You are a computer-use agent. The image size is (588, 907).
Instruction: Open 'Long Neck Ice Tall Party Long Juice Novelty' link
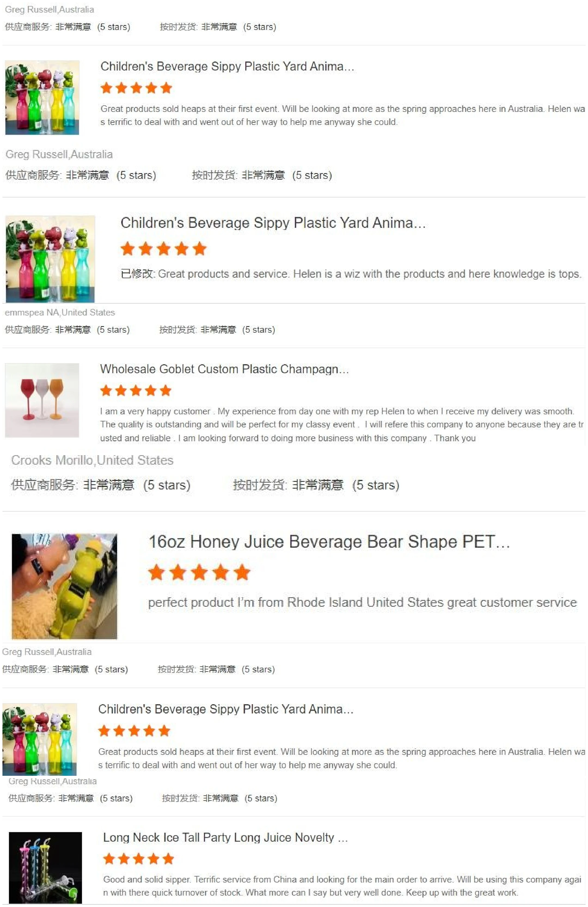click(226, 837)
